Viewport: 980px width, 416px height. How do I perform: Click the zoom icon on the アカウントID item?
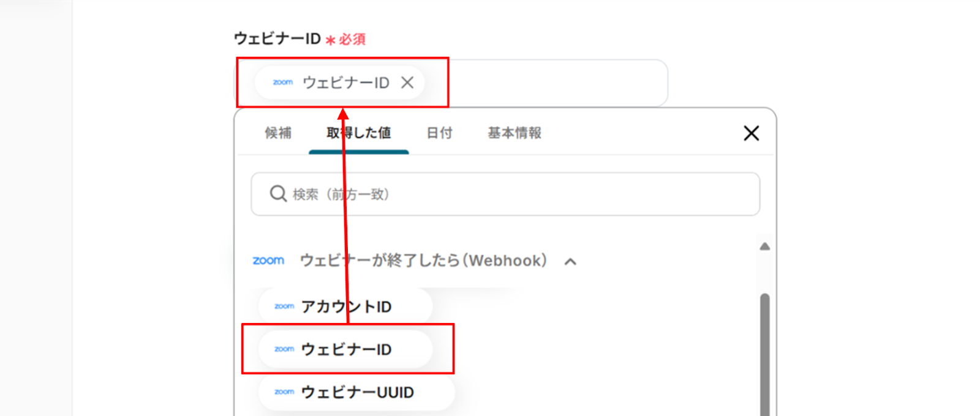point(284,306)
